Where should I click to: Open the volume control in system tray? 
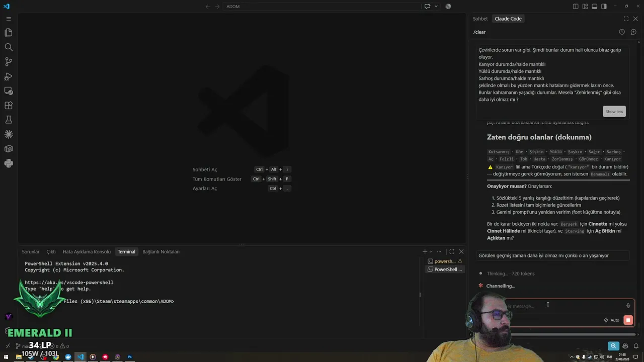tap(602, 357)
